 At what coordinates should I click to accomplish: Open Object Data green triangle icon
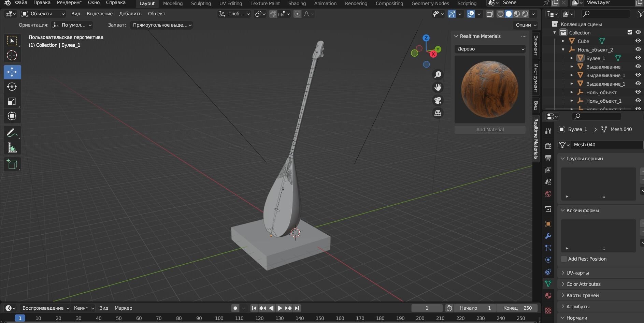tap(548, 283)
